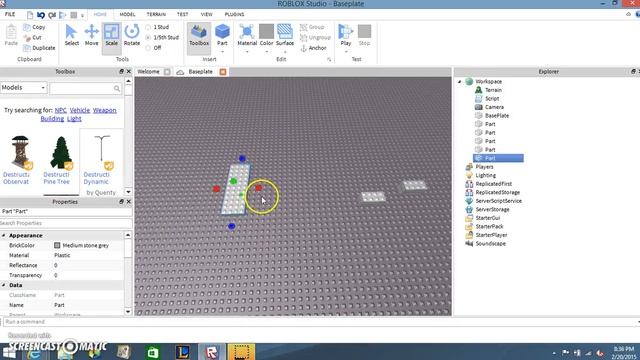Select BasePlate in the Explorer
The height and width of the screenshot is (360, 640).
[x=497, y=116]
